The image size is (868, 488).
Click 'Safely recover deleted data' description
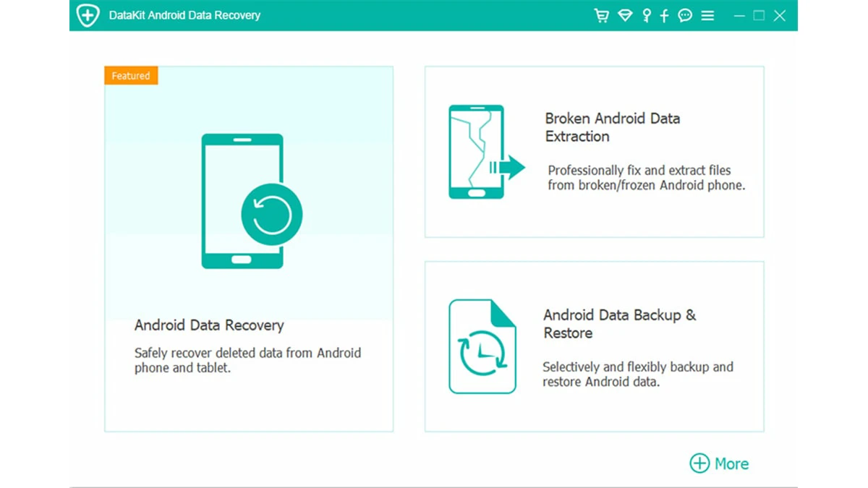pyautogui.click(x=247, y=360)
